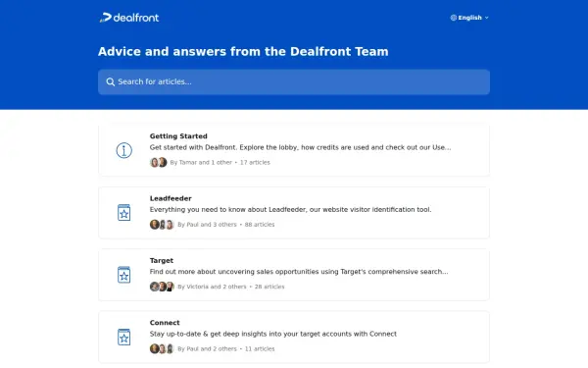Click the Target description about sales opportunities

tap(299, 272)
